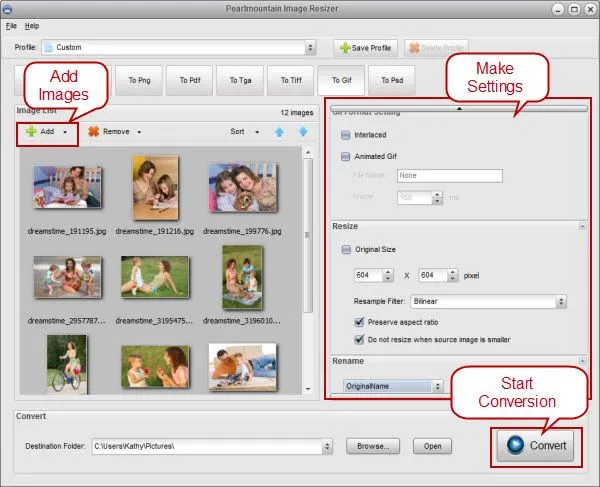Switch to the To Tga tab
The height and width of the screenshot is (487, 600).
(240, 80)
